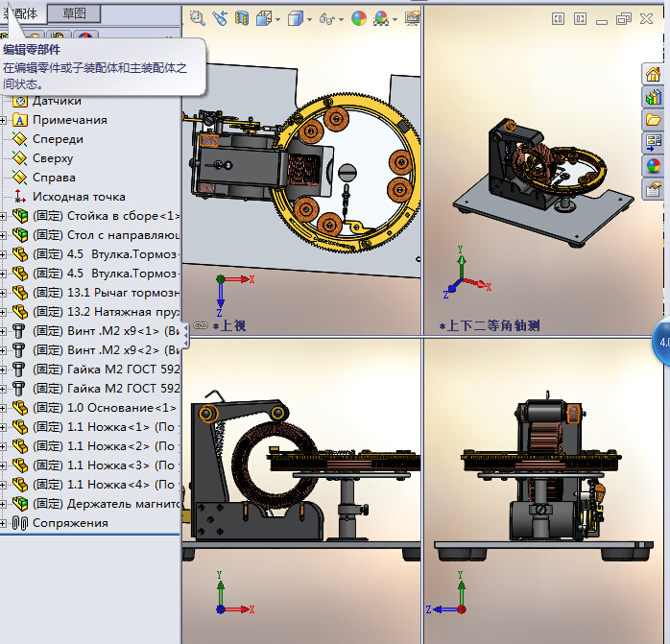Click the expand-right panel button in the viewport header
The height and width of the screenshot is (644, 670).
581,19
